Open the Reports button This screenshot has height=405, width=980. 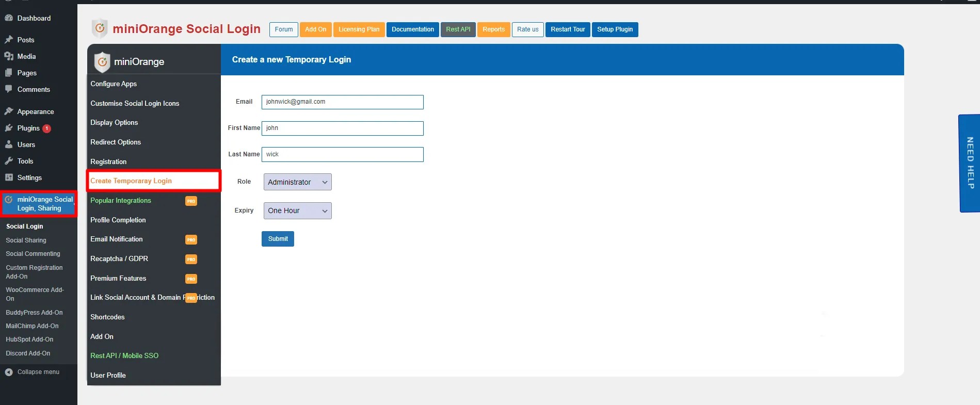coord(494,29)
